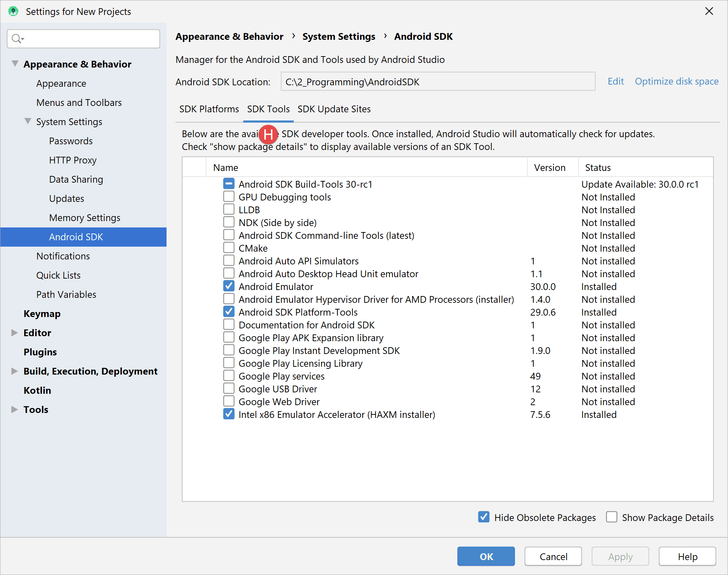
Task: Uncheck Android SDK Platform-Tools
Action: click(229, 312)
